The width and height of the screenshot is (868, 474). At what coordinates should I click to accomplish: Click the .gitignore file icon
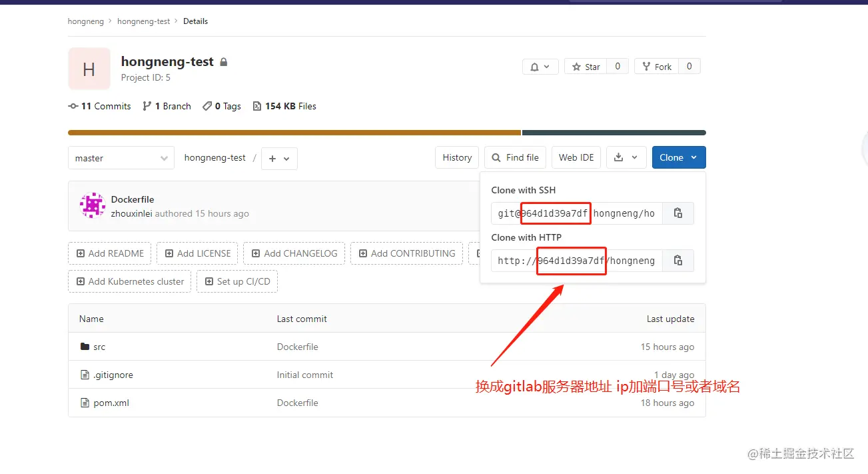coord(85,375)
